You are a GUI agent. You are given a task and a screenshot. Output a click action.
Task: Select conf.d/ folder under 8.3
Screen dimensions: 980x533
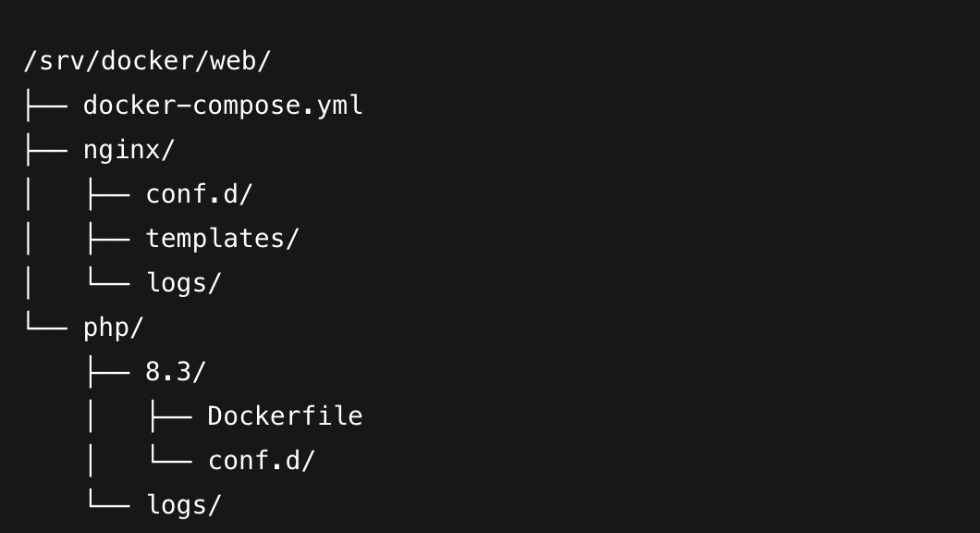click(262, 461)
